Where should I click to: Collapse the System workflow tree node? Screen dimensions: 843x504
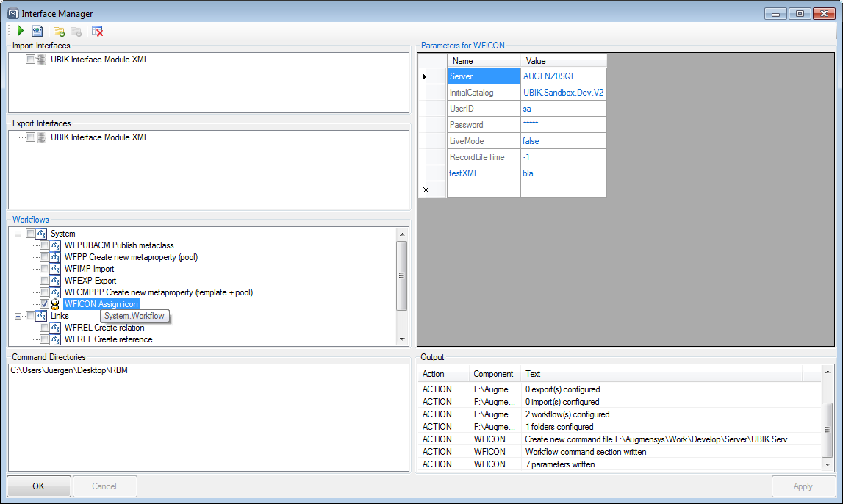(x=18, y=234)
